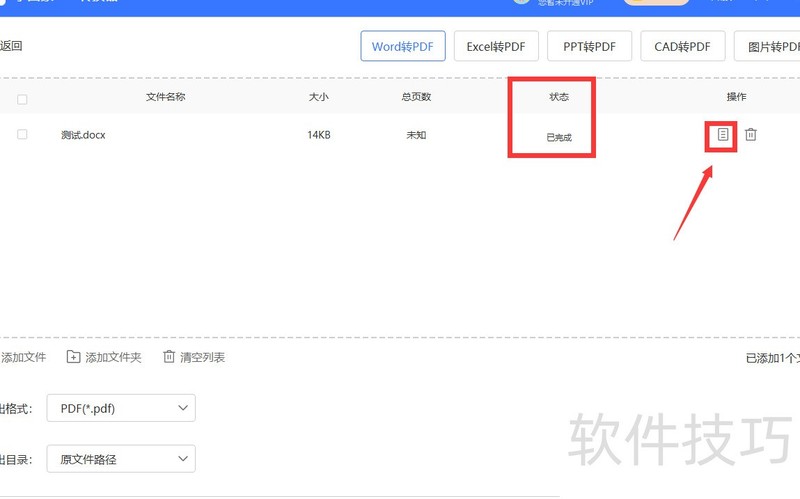The height and width of the screenshot is (499, 800).
Task: Open the CAD转PDF tab
Action: tap(683, 46)
